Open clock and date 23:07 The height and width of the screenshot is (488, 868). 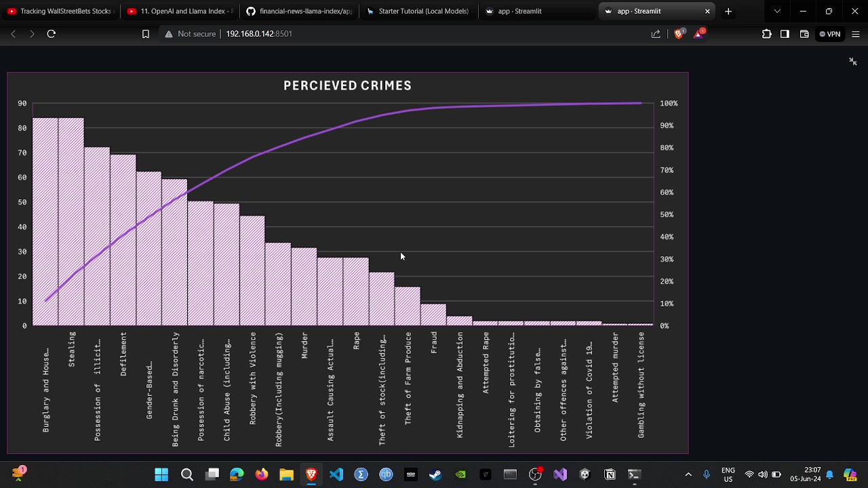pyautogui.click(x=806, y=474)
